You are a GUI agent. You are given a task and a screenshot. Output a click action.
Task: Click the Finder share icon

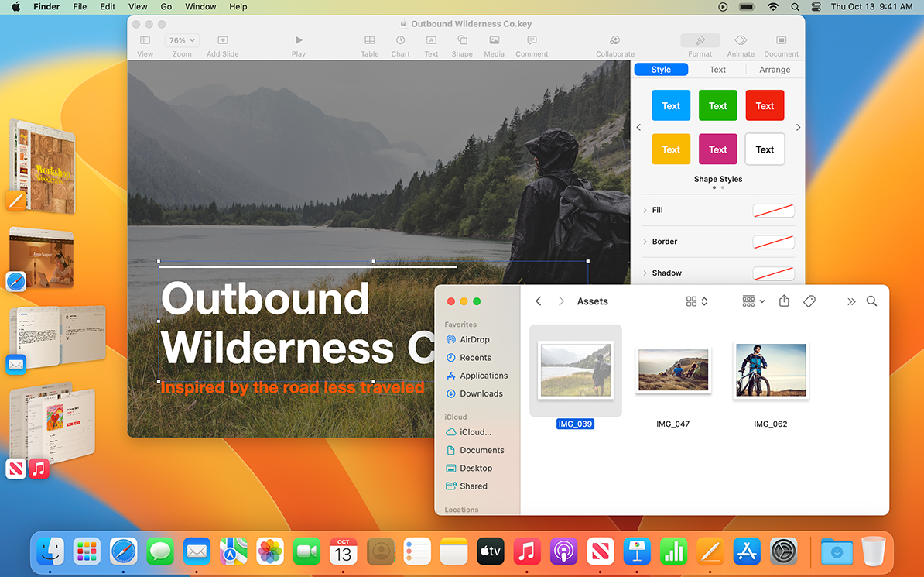[x=784, y=301]
